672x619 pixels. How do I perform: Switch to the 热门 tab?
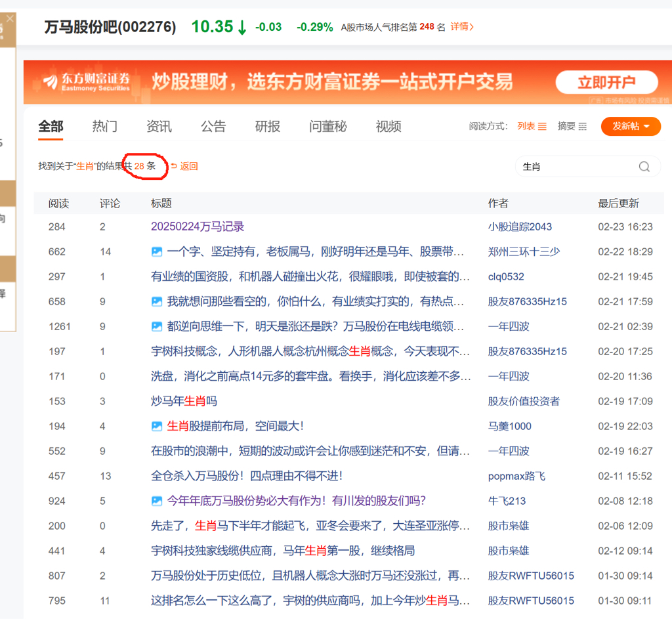coord(105,126)
